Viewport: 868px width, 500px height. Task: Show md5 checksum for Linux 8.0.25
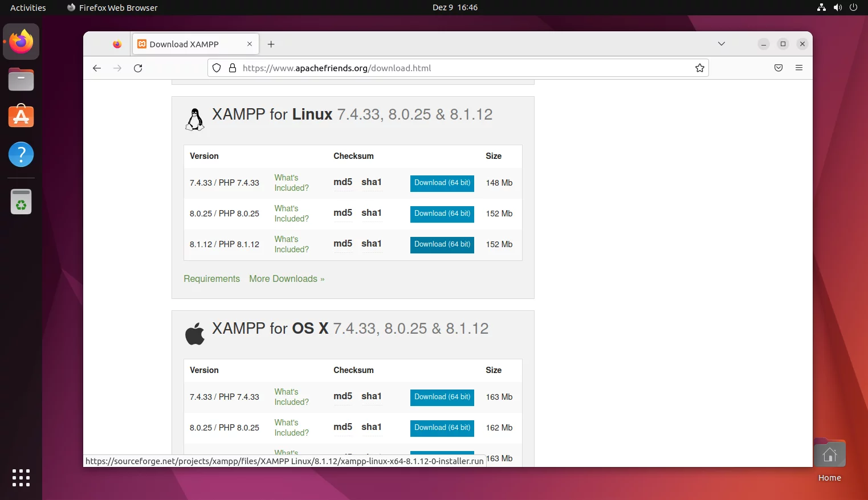(x=343, y=213)
